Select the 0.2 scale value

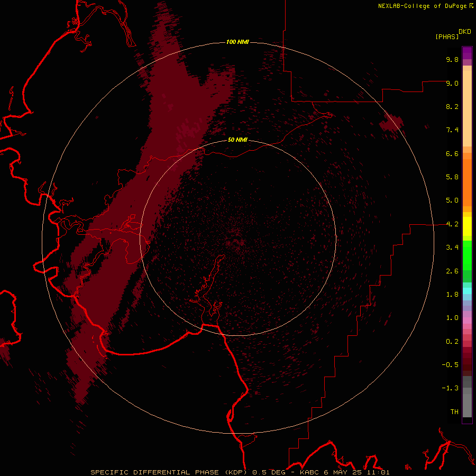[x=452, y=342]
